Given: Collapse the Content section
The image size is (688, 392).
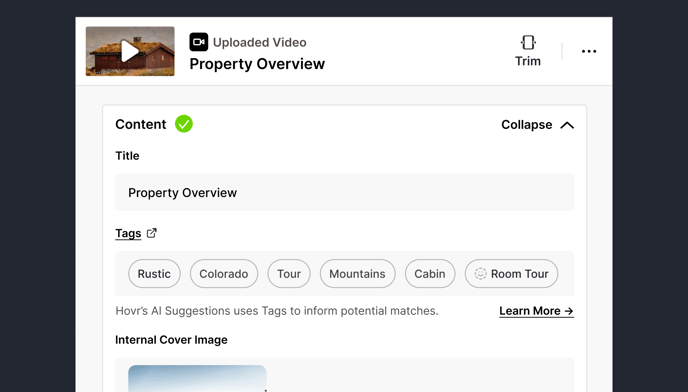Looking at the screenshot, I should [538, 125].
